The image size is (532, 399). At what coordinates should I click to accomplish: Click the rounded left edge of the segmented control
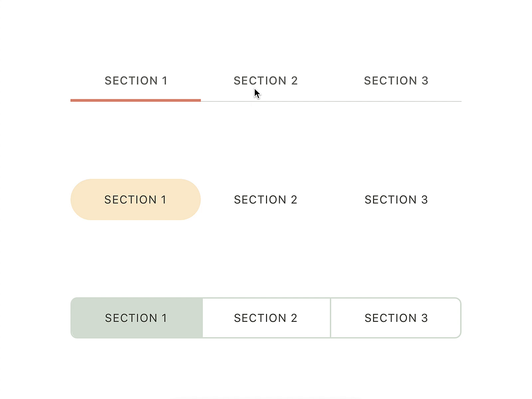pos(73,318)
